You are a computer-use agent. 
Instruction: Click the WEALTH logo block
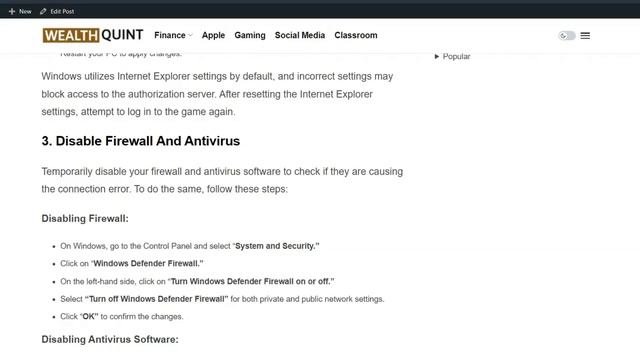(71, 35)
